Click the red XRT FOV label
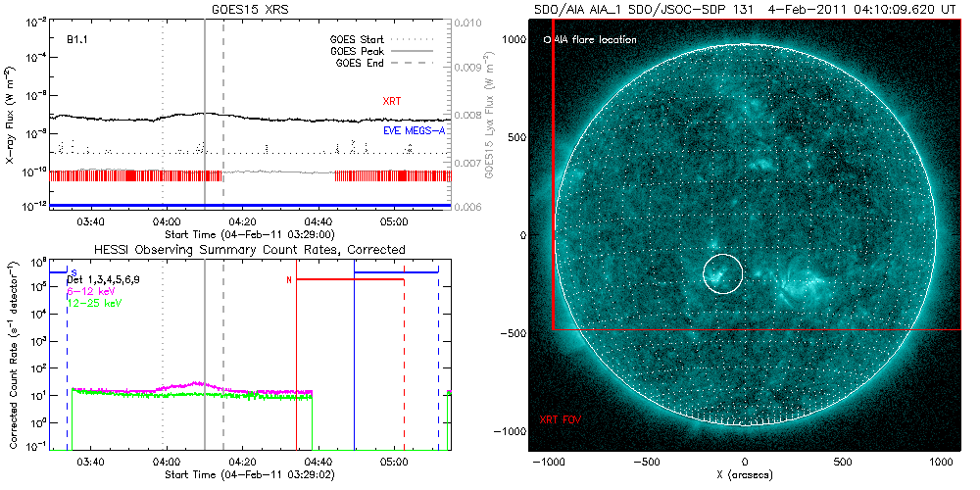 click(560, 419)
